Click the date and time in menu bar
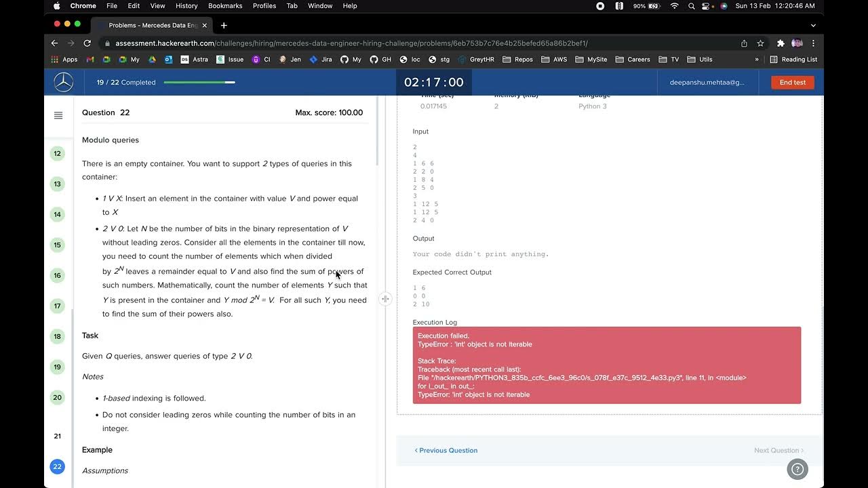This screenshot has height=488, width=868. [x=775, y=5]
